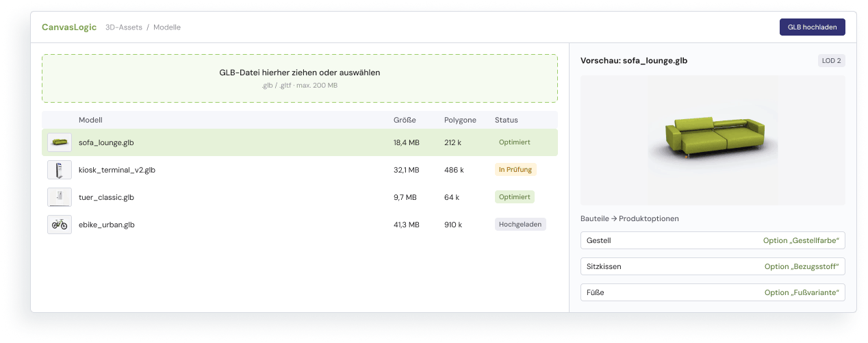868x343 pixels.
Task: Select the ebike_urban.glb bicycle thumbnail
Action: point(60,225)
